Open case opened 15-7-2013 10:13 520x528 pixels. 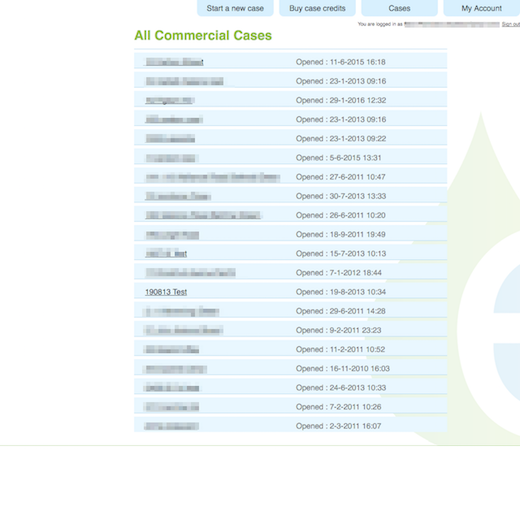tap(166, 254)
